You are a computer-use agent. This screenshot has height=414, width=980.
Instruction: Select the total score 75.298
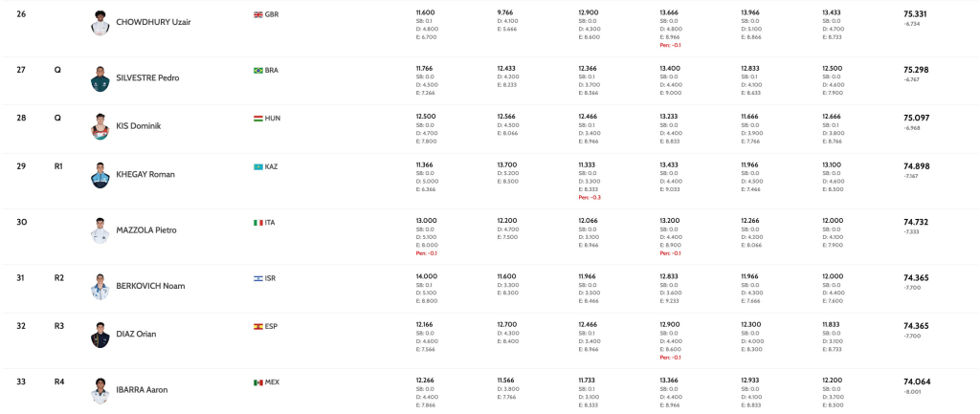(916, 70)
